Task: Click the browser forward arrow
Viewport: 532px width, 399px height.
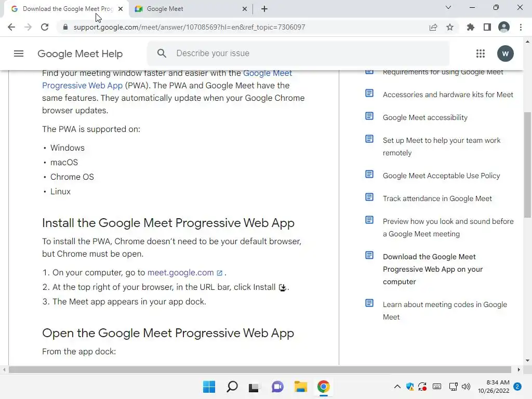Action: (28, 27)
